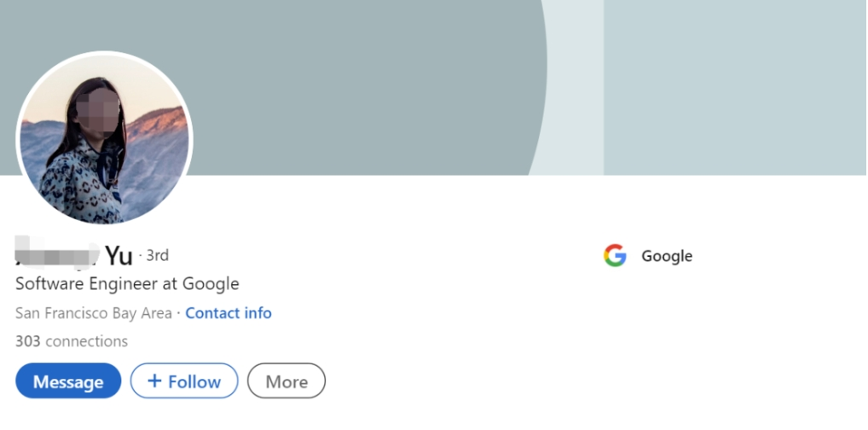The image size is (868, 430).
Task: Expand the More options menu
Action: (286, 381)
